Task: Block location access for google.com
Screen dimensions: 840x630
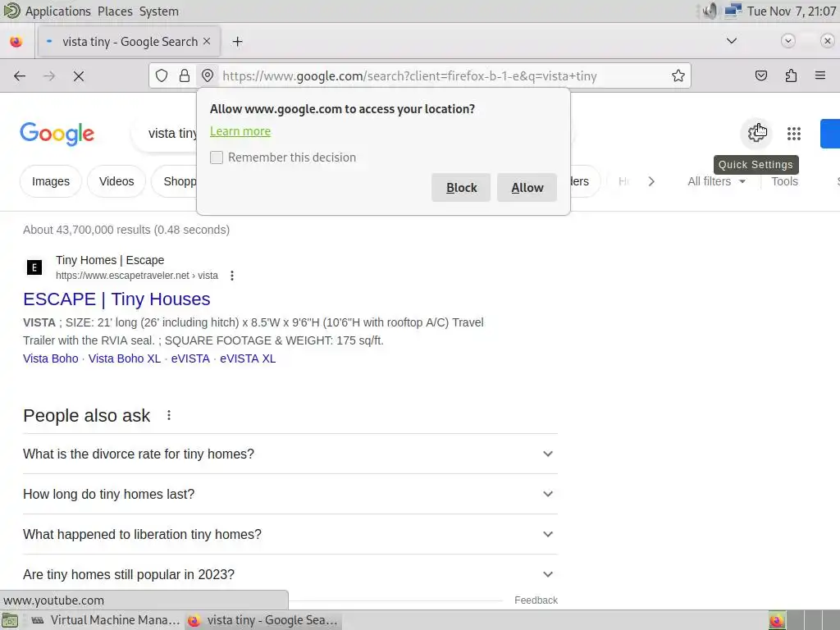Action: click(461, 188)
